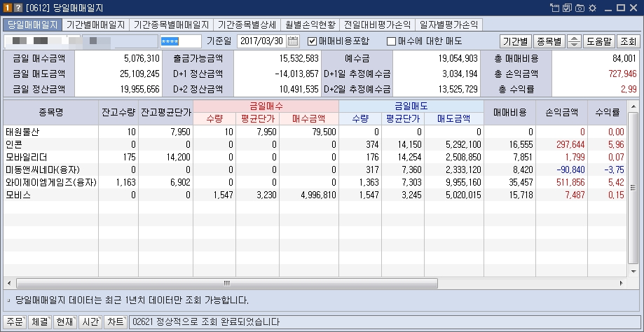Image resolution: width=644 pixels, height=332 pixels.
Task: Open window settings gear icon
Action: (x=592, y=8)
